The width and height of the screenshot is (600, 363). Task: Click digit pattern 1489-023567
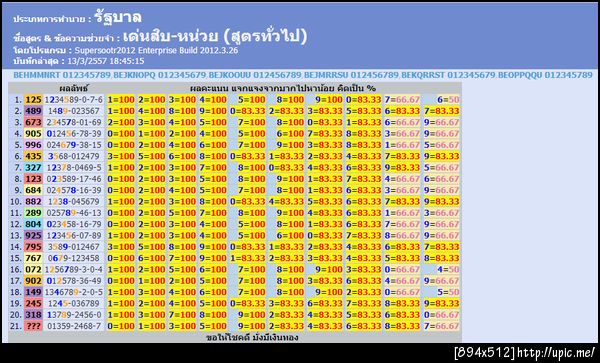(74, 111)
